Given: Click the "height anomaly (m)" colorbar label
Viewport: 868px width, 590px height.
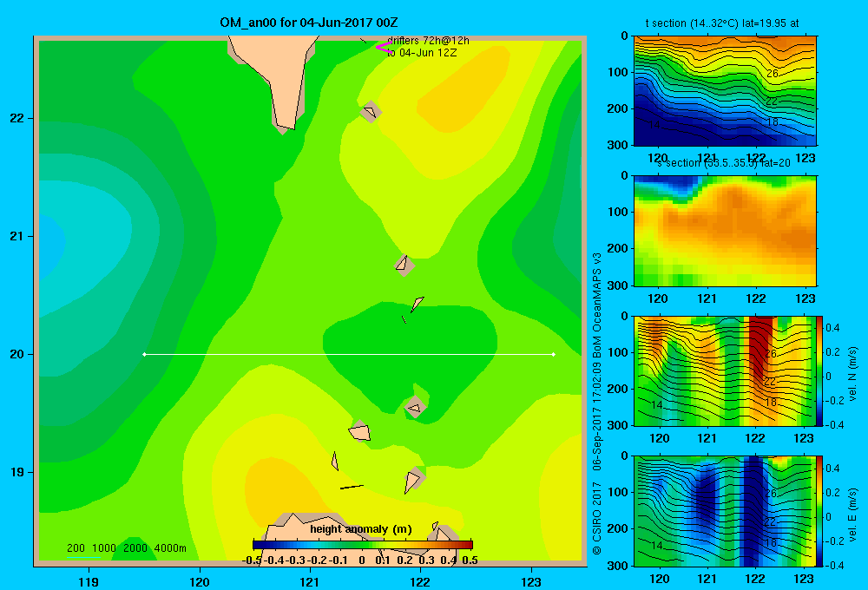Looking at the screenshot, I should tap(361, 529).
